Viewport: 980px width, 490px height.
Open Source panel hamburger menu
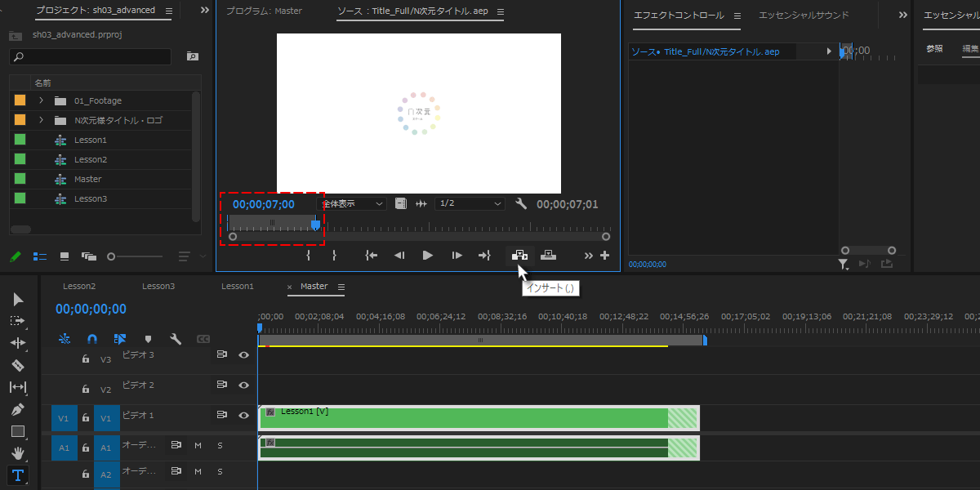tap(501, 11)
